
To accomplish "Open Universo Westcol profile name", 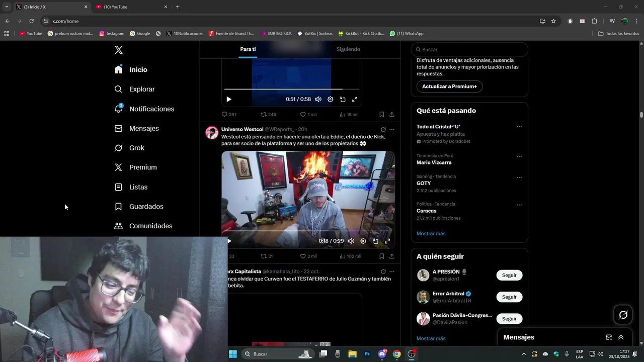I will pos(242,129).
